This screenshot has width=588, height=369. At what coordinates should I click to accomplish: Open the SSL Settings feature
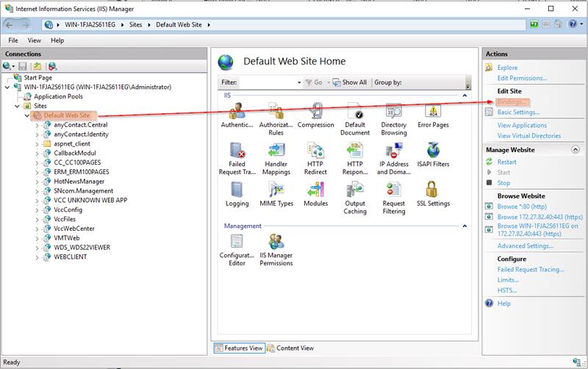click(x=433, y=191)
